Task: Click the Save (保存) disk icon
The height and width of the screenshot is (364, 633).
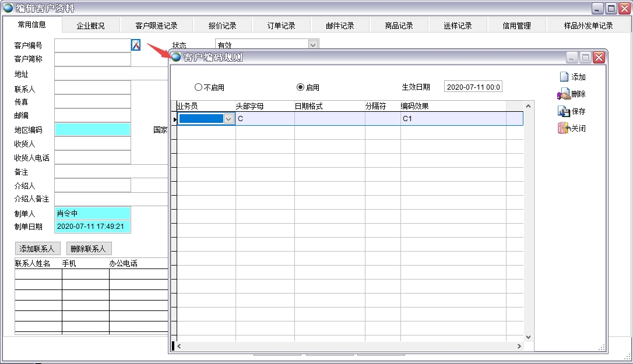Action: (564, 111)
